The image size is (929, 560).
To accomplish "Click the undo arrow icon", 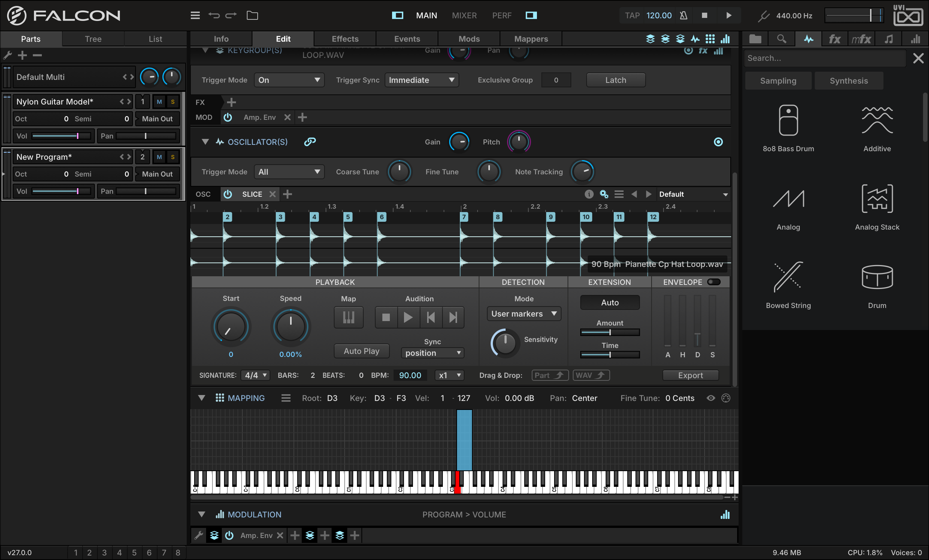I will tap(214, 15).
